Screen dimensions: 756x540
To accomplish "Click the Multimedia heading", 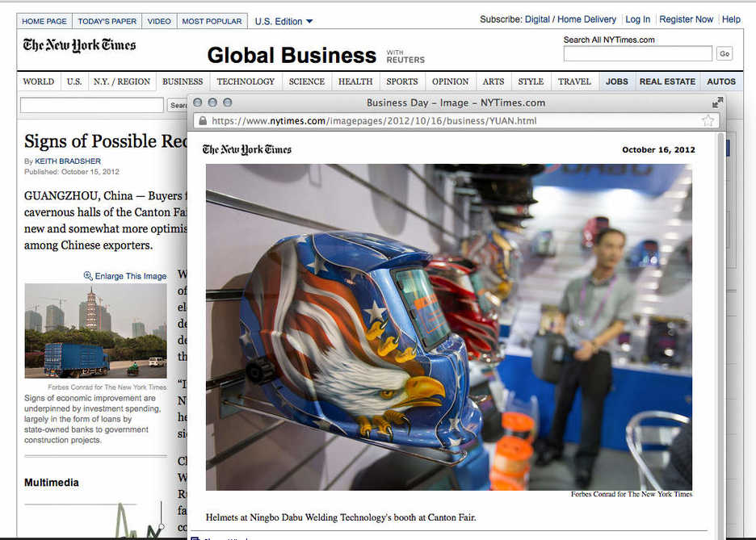I will (51, 482).
